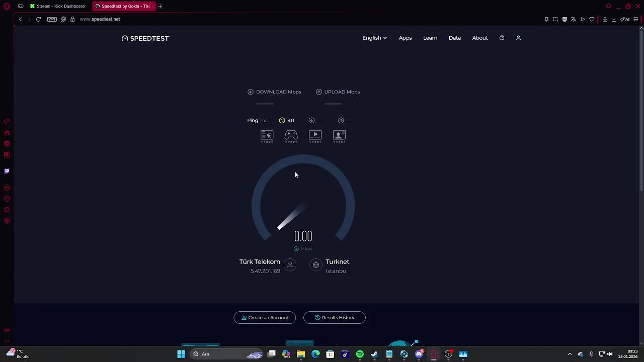644x362 pixels.
Task: Open the AI assistant icon
Action: pyautogui.click(x=625, y=19)
